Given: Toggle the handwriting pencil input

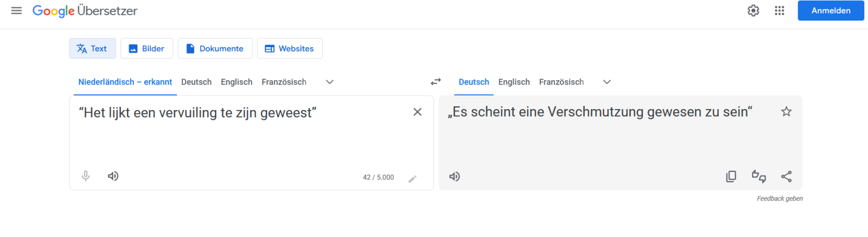Looking at the screenshot, I should point(412,178).
